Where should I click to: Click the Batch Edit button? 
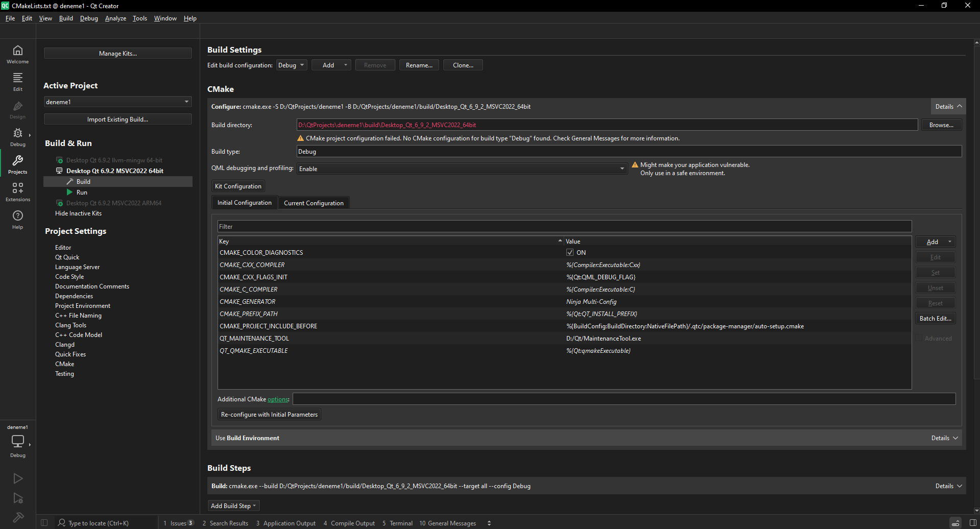click(x=936, y=319)
